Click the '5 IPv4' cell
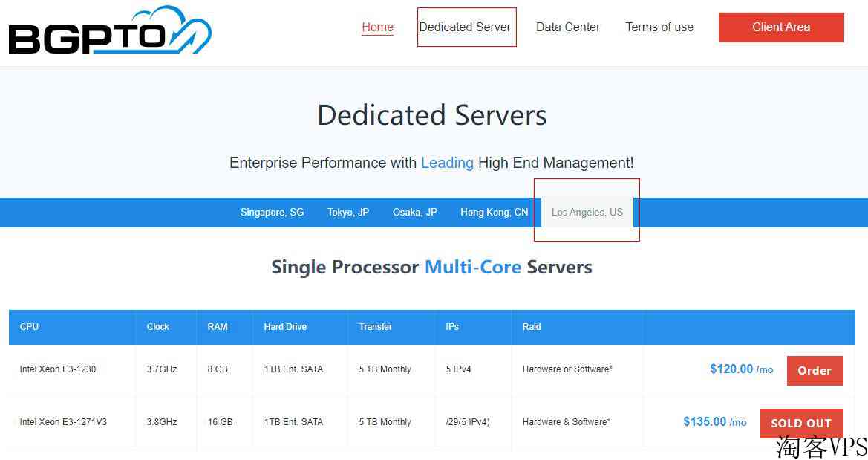 458,369
